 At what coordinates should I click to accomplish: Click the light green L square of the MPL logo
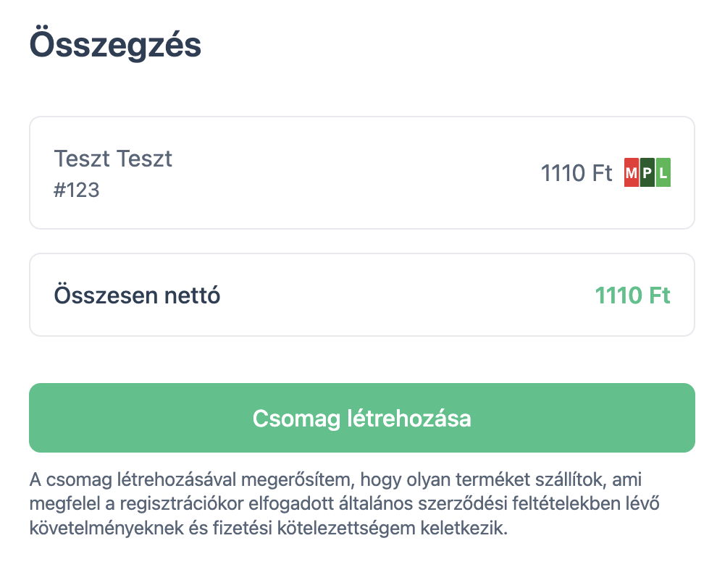coord(663,173)
